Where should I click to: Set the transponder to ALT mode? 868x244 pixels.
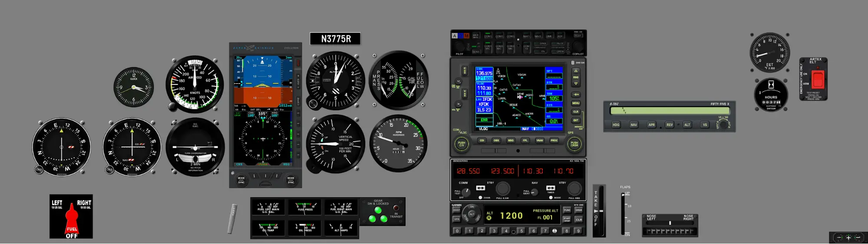[x=472, y=214]
